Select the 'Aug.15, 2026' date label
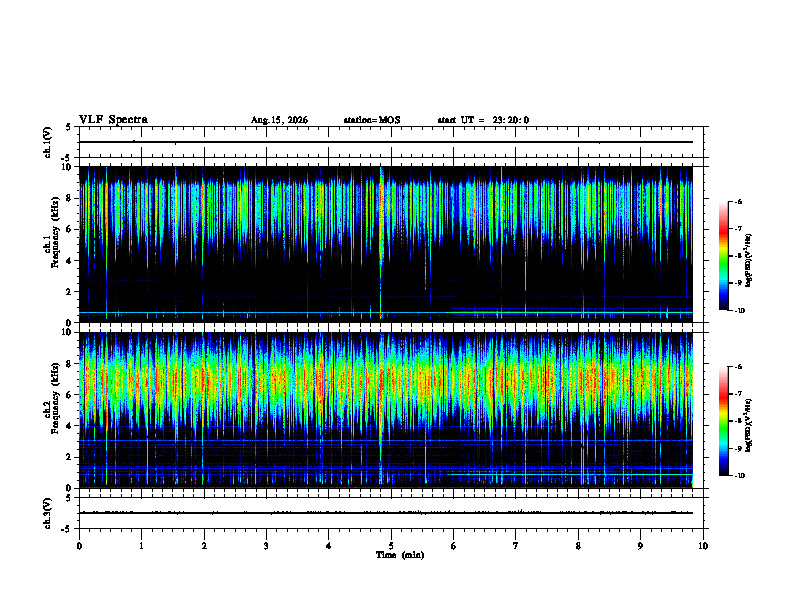 (x=279, y=120)
